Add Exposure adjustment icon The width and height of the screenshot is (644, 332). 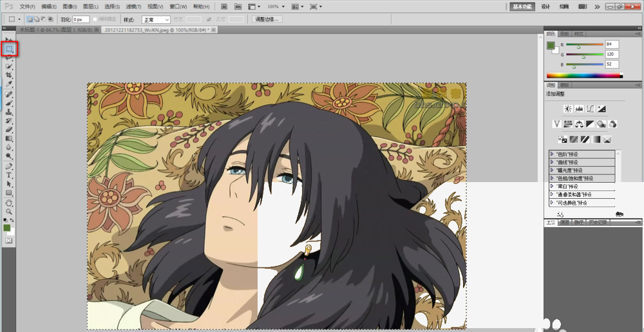pyautogui.click(x=601, y=109)
